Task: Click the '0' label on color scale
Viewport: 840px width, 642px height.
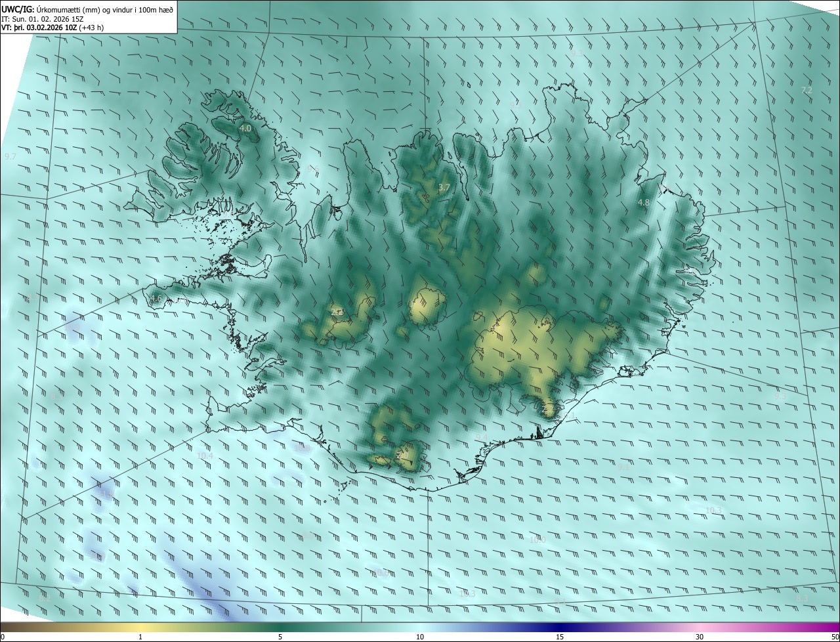Action: coord(3,637)
